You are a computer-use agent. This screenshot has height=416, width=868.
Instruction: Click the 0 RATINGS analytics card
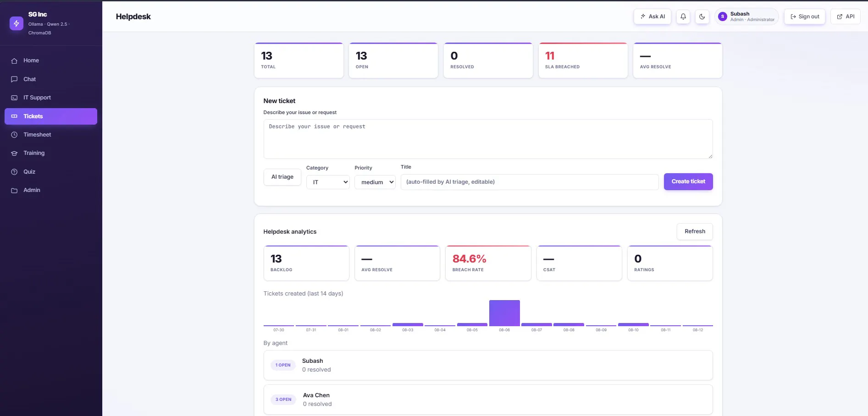[x=670, y=263]
